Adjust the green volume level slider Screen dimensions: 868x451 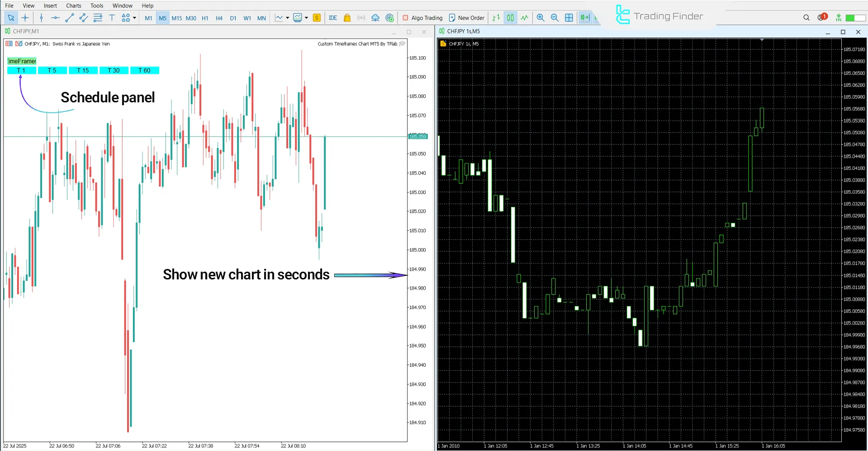point(854,18)
